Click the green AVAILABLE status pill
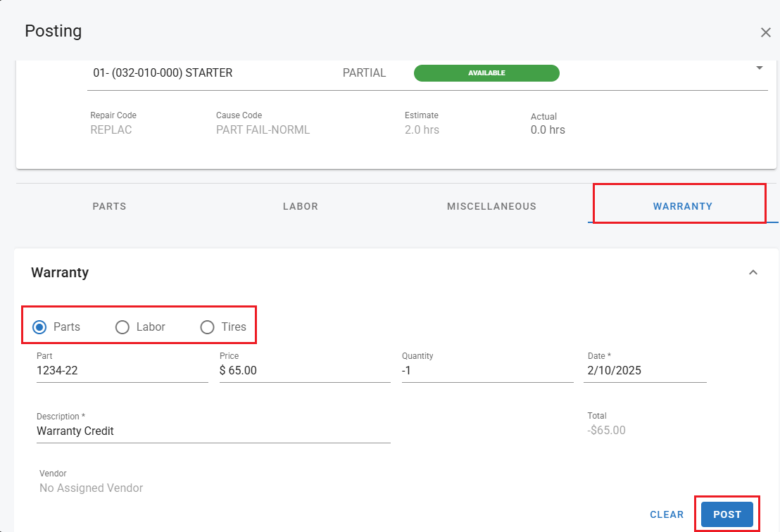The image size is (780, 532). [x=486, y=73]
